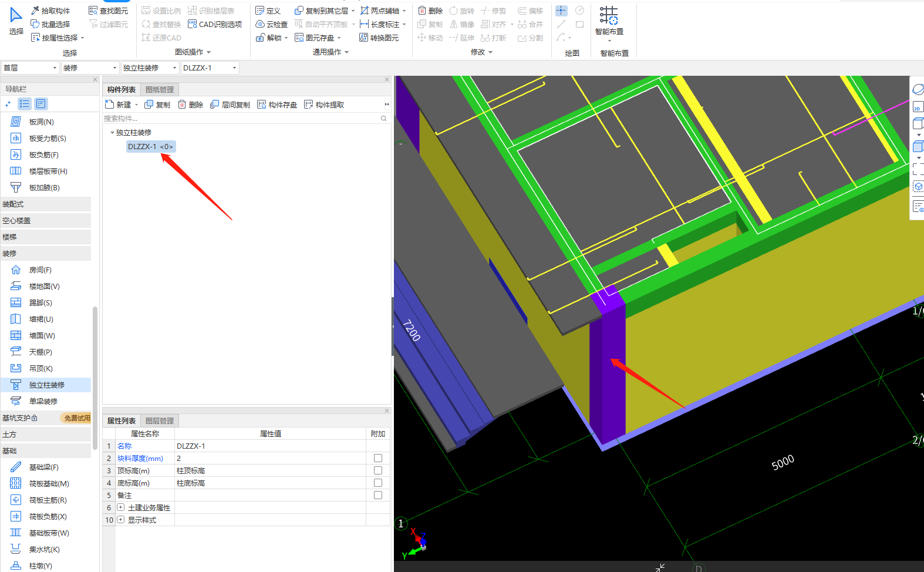Switch to 属性列表 tab
The width and height of the screenshot is (924, 572).
coord(122,420)
